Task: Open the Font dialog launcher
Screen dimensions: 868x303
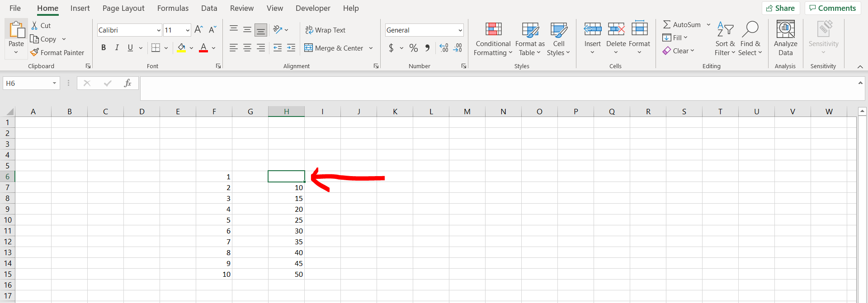Action: click(x=218, y=66)
